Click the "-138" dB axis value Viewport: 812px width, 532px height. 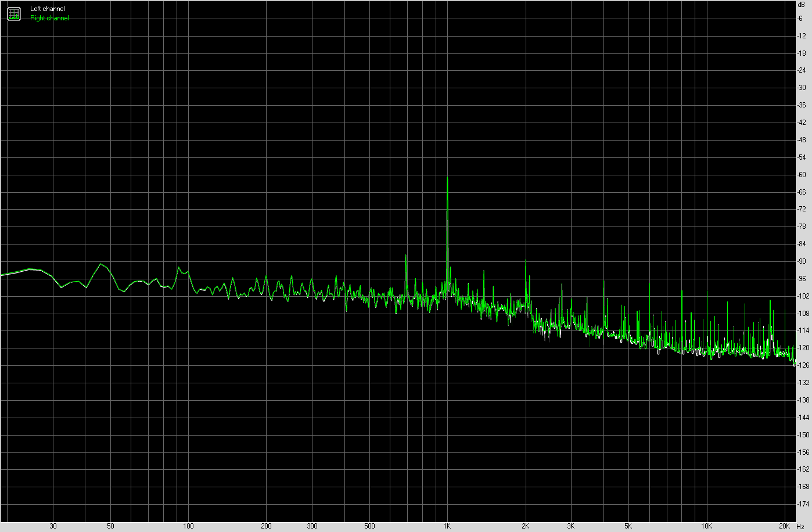tap(803, 400)
